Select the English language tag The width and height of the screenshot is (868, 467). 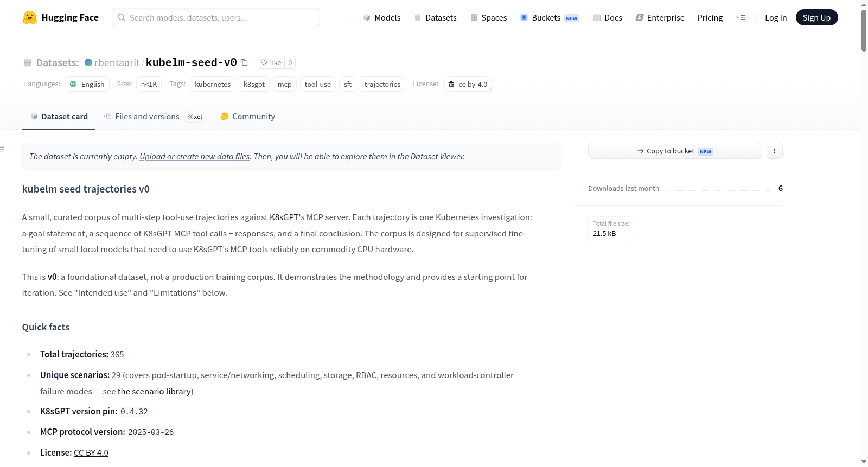tap(87, 84)
